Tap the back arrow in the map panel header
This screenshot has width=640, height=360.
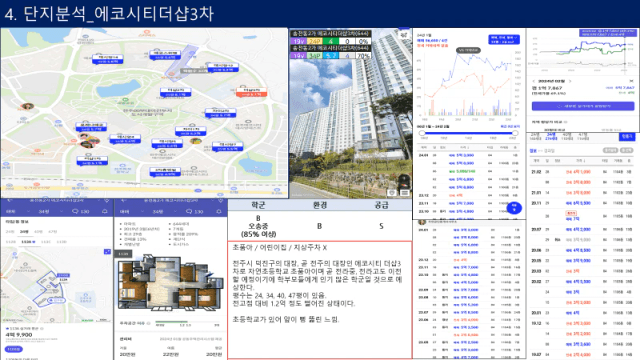click(10, 201)
